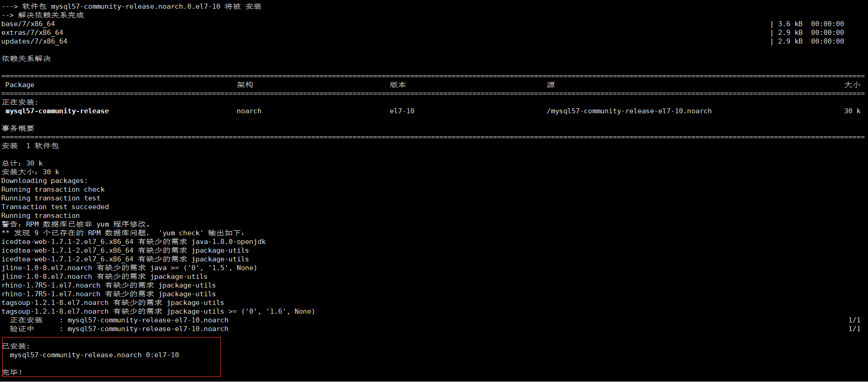Click the '30 k' size in table row
This screenshot has height=382, width=868.
pyautogui.click(x=852, y=111)
